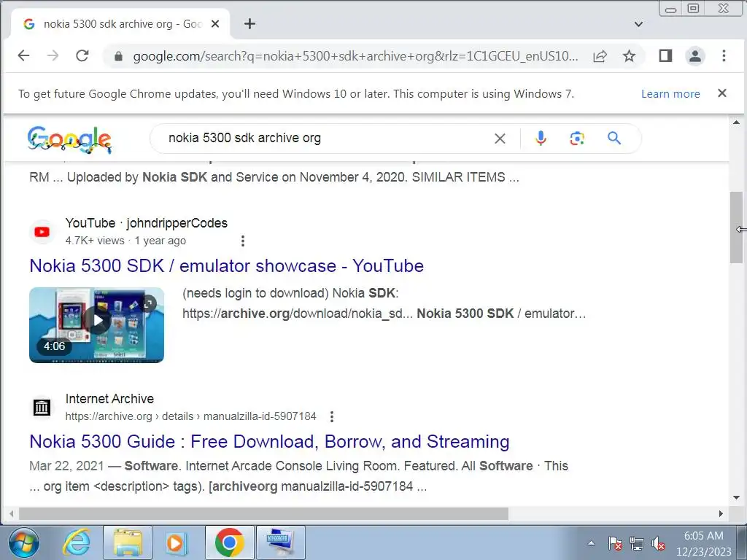Click the Internet Archive source name
This screenshot has height=560, width=747.
click(109, 399)
